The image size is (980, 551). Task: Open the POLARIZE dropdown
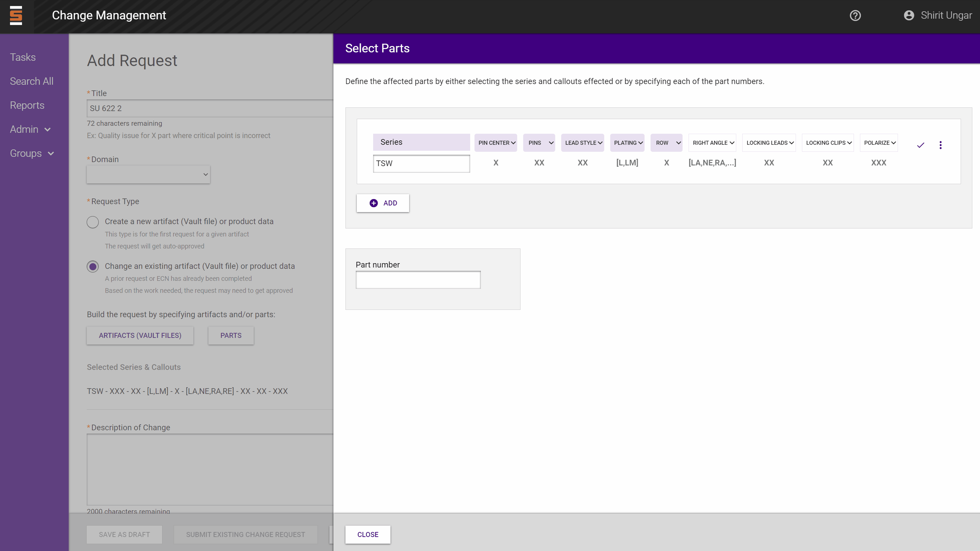(x=878, y=143)
